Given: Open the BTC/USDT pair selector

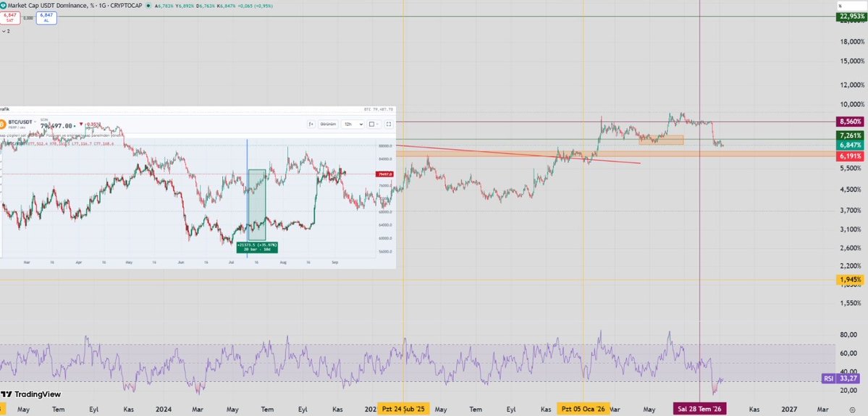Looking at the screenshot, I should coord(22,122).
